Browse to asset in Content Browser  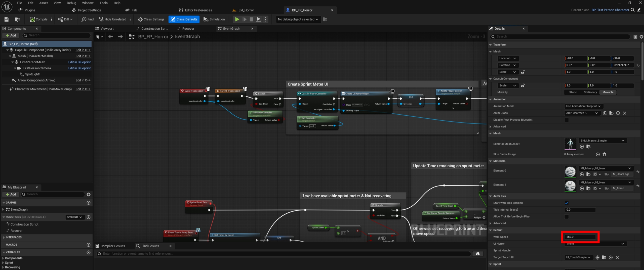(x=17, y=19)
